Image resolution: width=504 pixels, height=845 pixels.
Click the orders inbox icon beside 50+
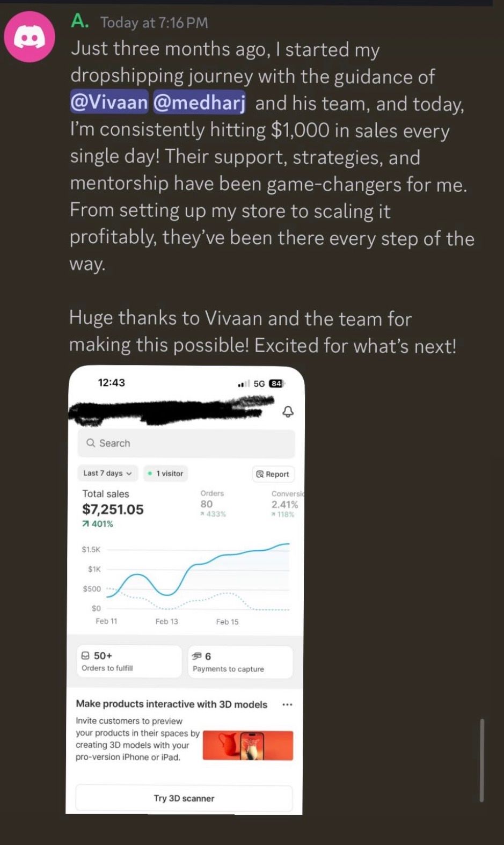(x=85, y=655)
